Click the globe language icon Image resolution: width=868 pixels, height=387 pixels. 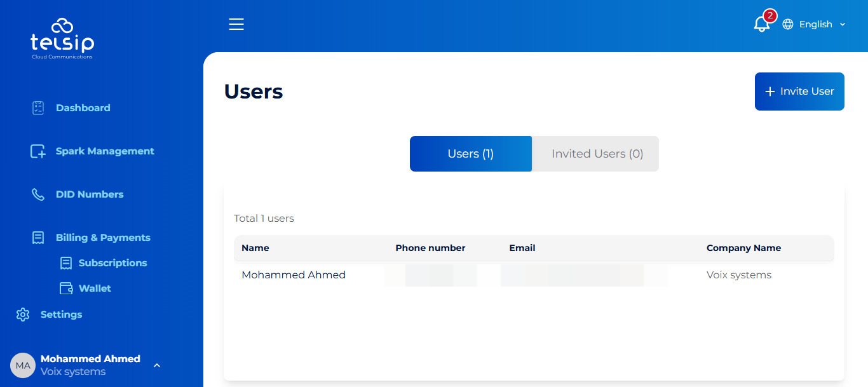(788, 24)
